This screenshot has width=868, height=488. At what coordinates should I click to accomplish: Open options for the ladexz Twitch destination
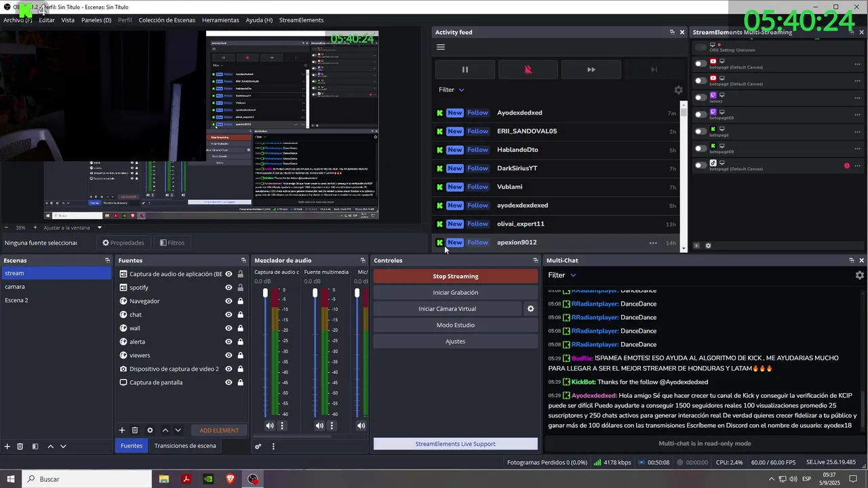(x=858, y=98)
